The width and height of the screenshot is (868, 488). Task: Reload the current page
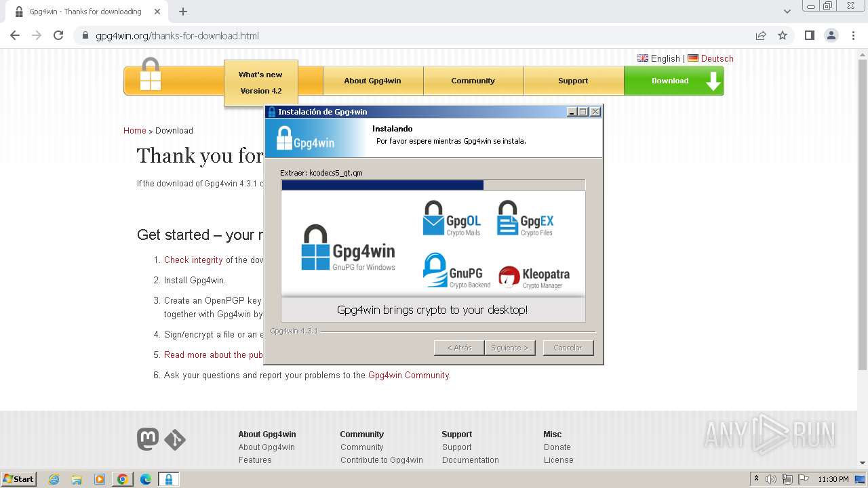tap(58, 36)
